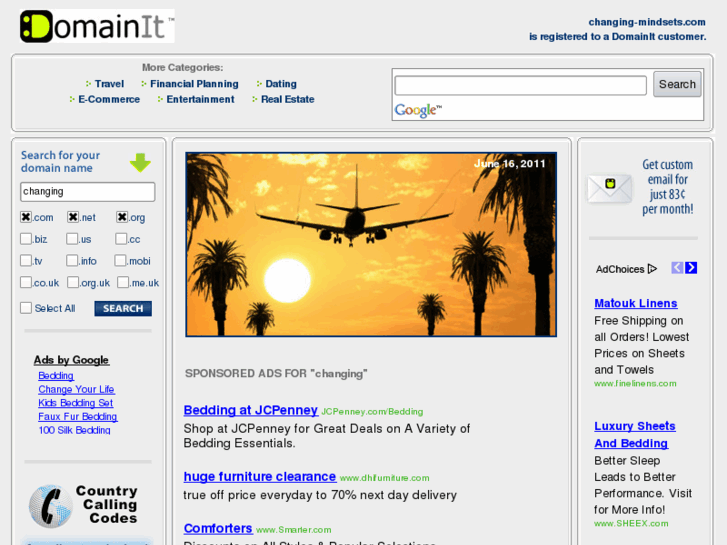The image size is (727, 545).
Task: Open the Comforters ad link
Action: pos(218,528)
